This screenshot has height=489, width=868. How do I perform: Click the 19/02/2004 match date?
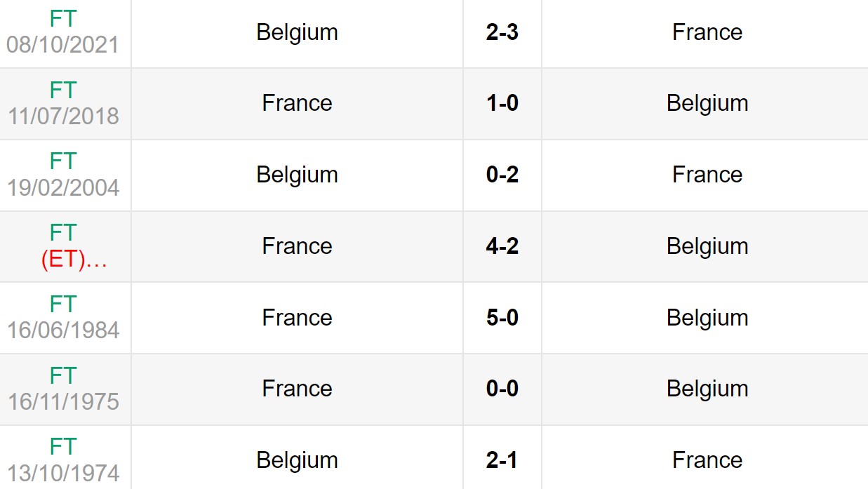pos(63,187)
